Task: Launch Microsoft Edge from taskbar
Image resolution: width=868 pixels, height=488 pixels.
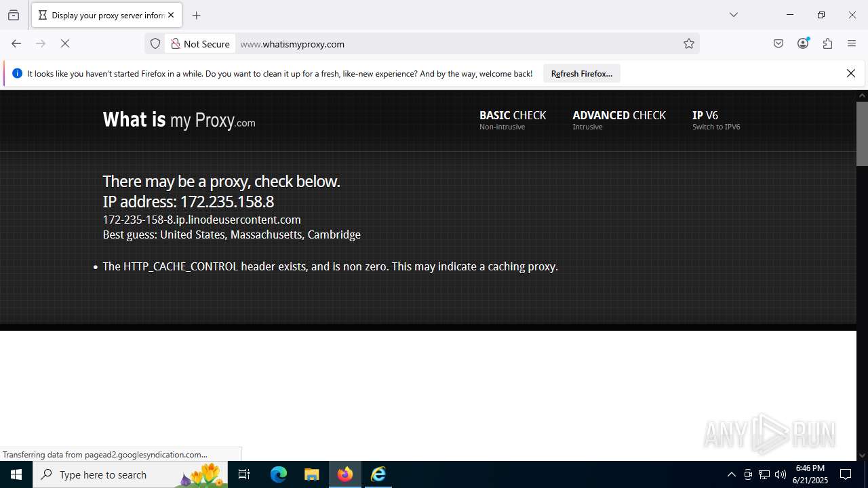Action: pyautogui.click(x=279, y=474)
